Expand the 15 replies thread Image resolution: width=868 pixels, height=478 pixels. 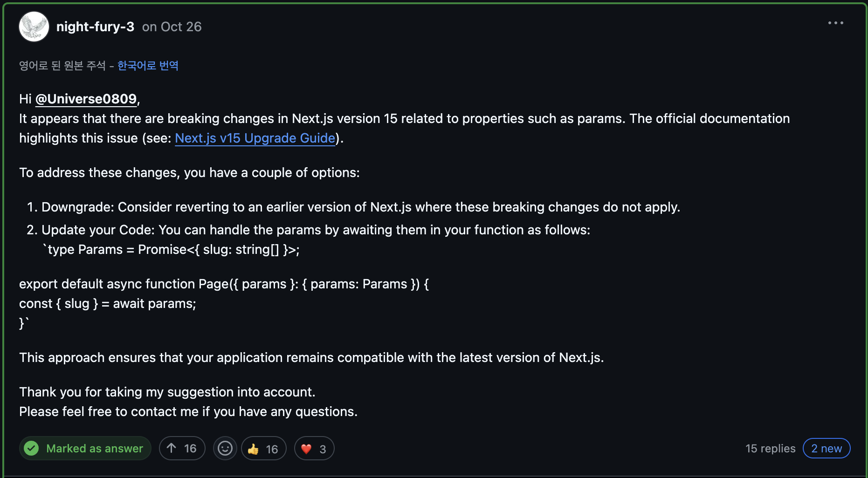coord(770,448)
